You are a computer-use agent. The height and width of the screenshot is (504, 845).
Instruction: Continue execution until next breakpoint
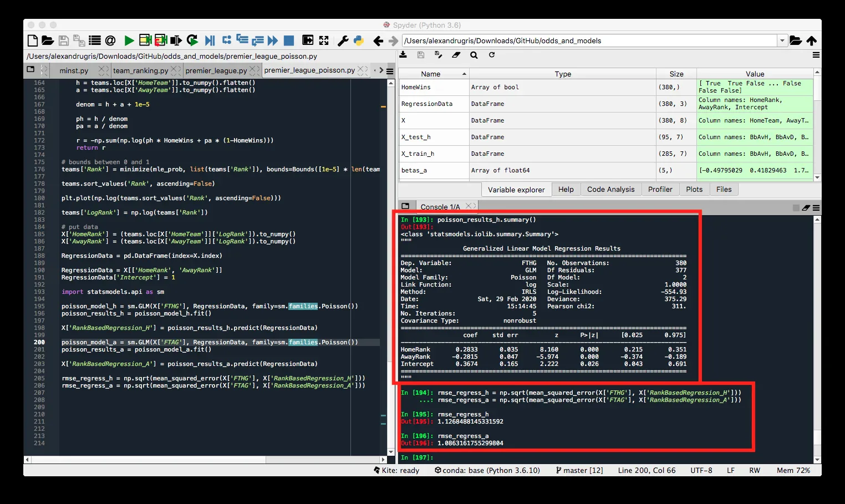[272, 40]
